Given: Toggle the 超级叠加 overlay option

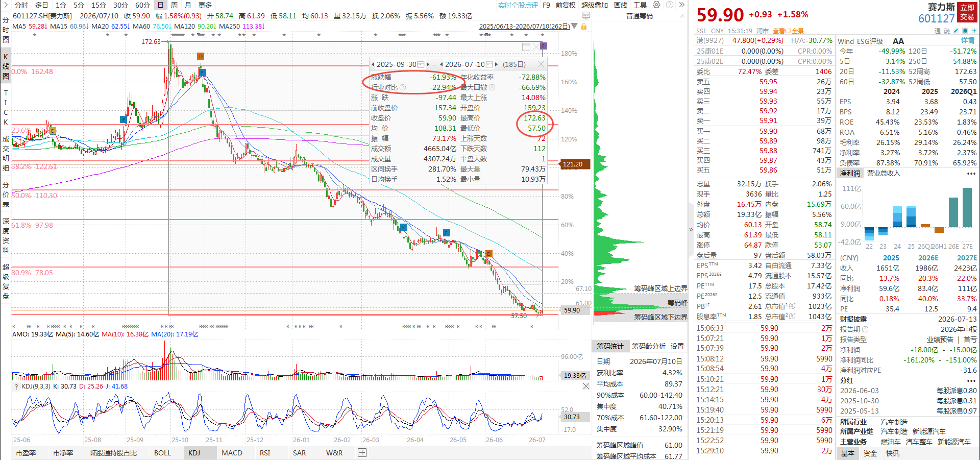Looking at the screenshot, I should [x=595, y=5].
